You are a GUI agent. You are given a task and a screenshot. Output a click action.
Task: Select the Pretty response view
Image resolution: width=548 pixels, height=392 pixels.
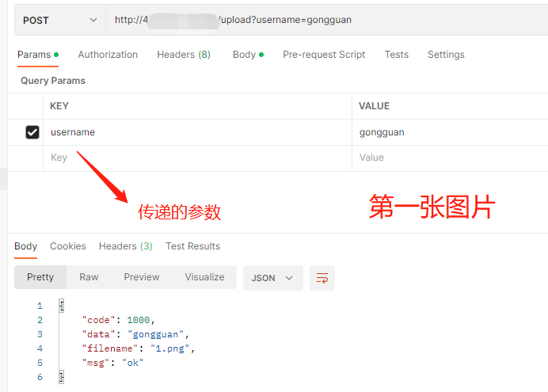tap(40, 277)
